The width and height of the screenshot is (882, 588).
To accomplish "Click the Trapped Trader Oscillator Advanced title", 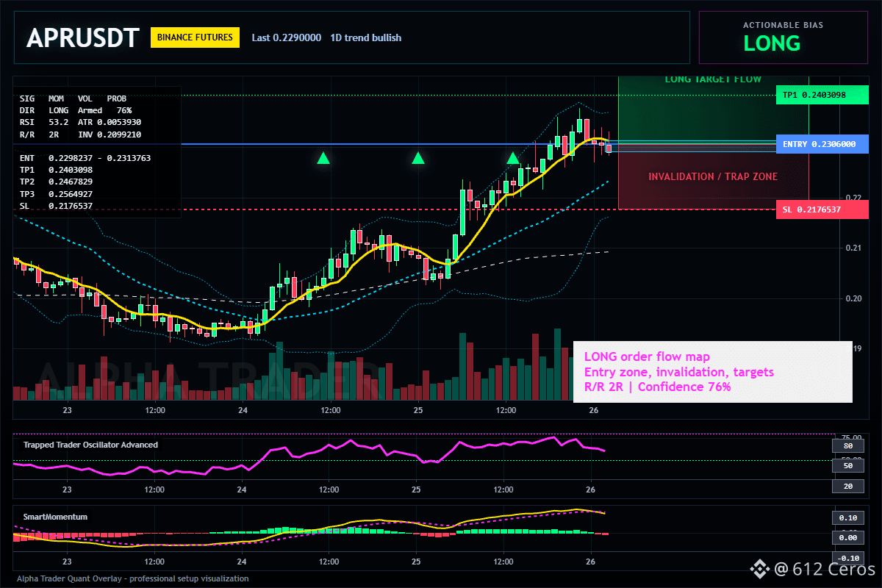I will pyautogui.click(x=90, y=445).
